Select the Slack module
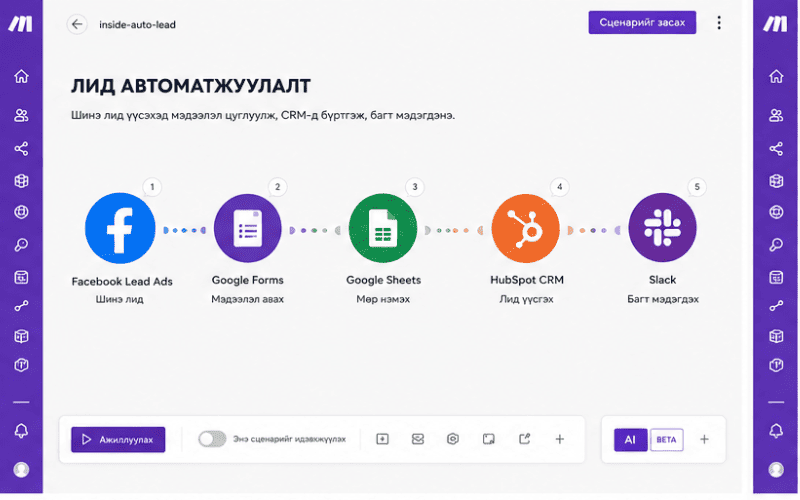This screenshot has height=500, width=800. pos(662,228)
